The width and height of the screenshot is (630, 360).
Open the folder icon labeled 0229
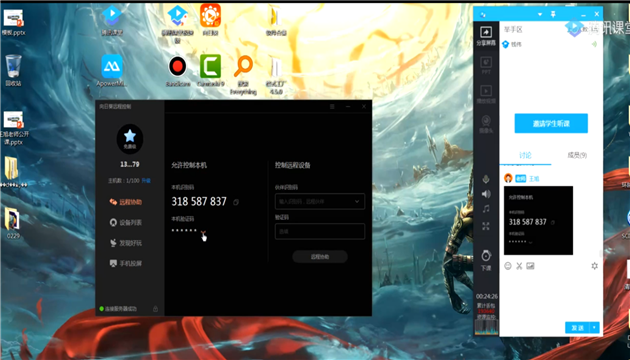13,223
